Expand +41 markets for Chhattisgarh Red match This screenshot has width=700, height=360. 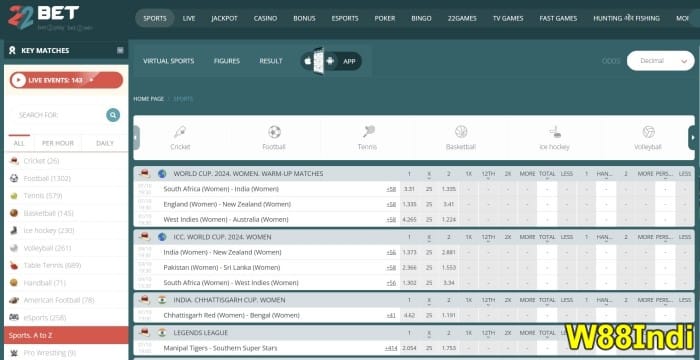pos(391,315)
